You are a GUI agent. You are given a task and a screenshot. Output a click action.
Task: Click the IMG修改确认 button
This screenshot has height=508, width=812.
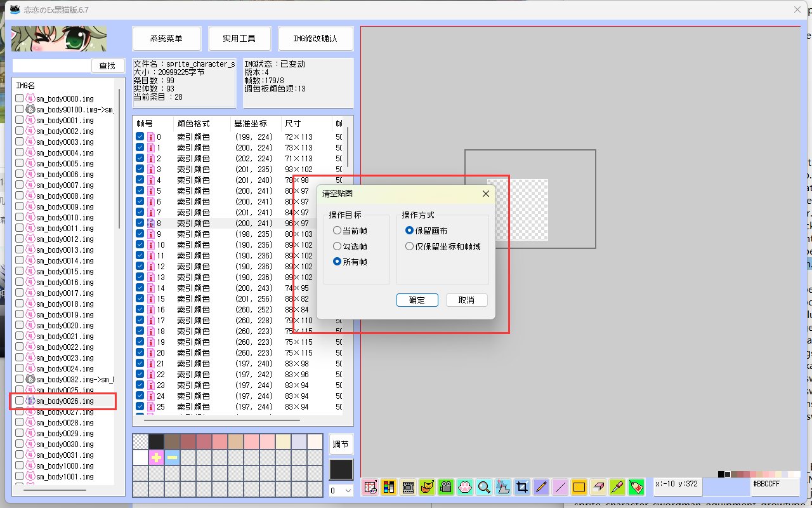pos(315,39)
